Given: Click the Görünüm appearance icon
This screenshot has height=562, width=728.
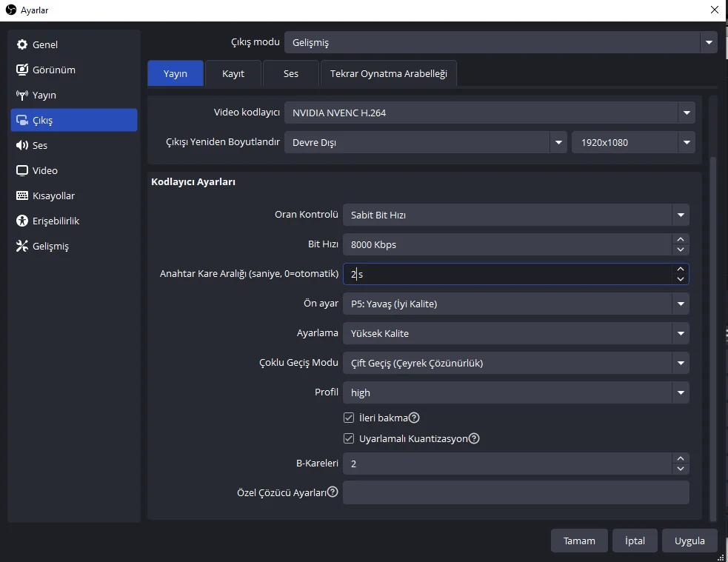Looking at the screenshot, I should (x=21, y=70).
